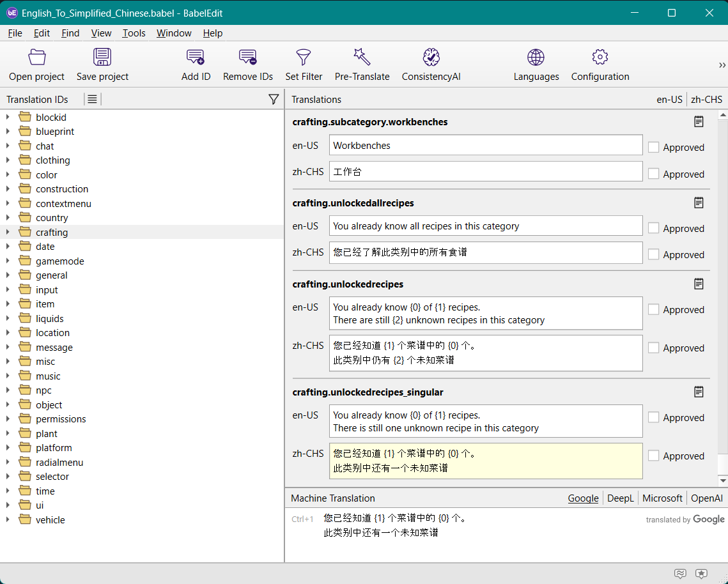728x584 pixels.
Task: Check Approved for zh-CHS crafting.unlockedrecipes
Action: [x=653, y=348]
